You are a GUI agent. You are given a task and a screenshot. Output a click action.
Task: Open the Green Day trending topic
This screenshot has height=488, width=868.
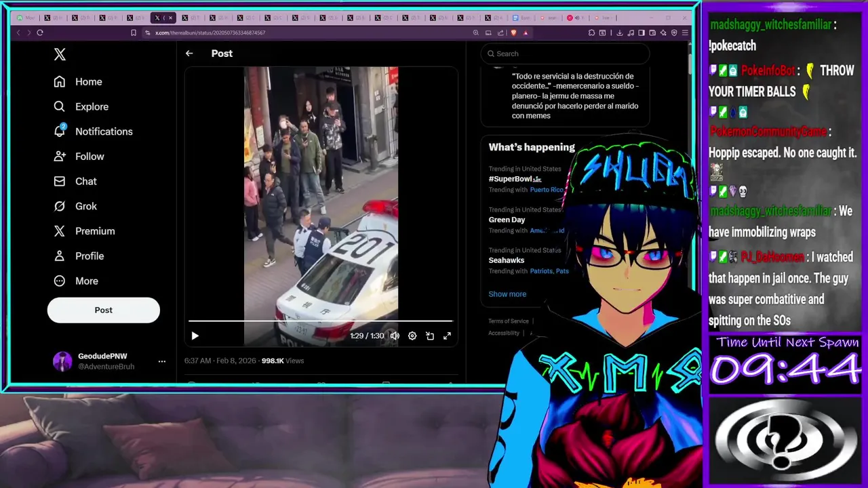point(507,220)
